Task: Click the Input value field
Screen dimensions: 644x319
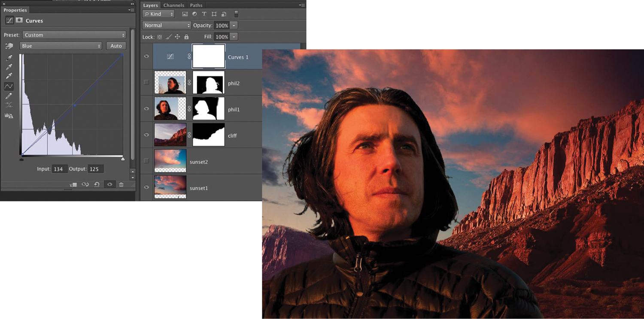Action: 59,169
